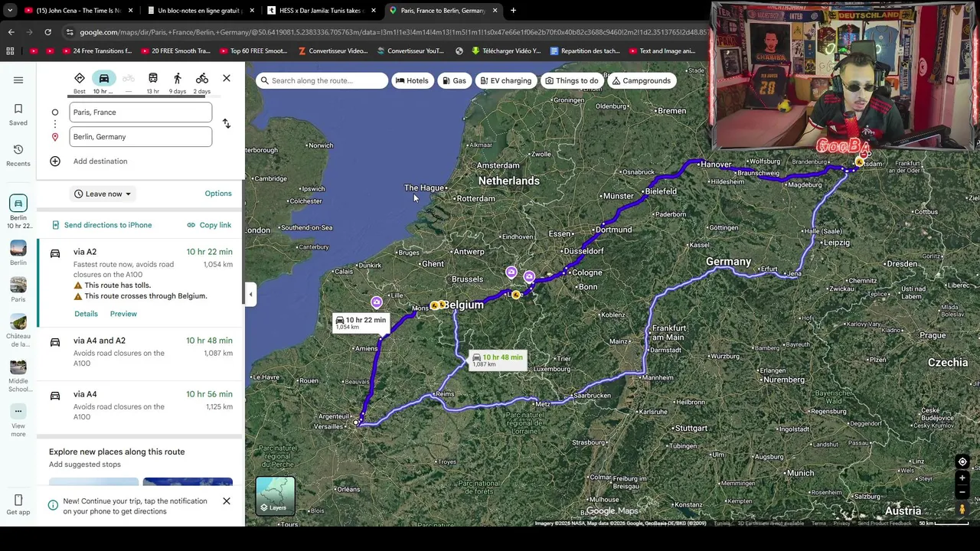Open Saved places in sidebar
Image resolution: width=980 pixels, height=551 pixels.
click(x=18, y=114)
